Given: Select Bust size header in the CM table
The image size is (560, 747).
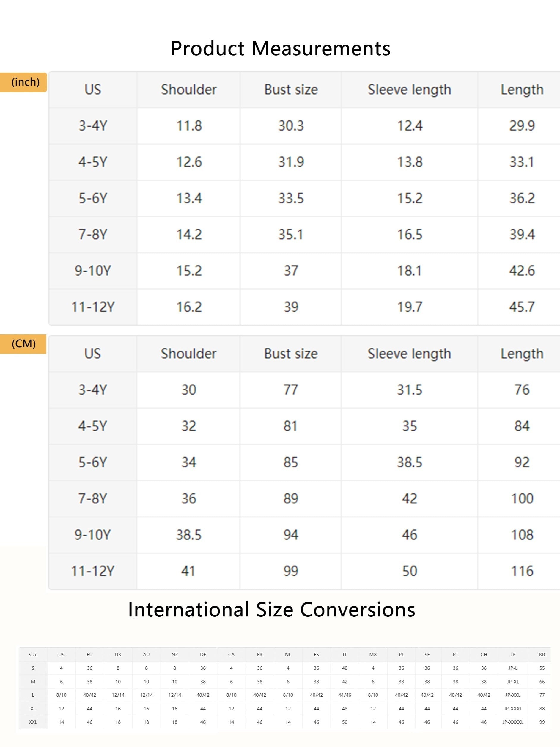Looking at the screenshot, I should tap(291, 354).
